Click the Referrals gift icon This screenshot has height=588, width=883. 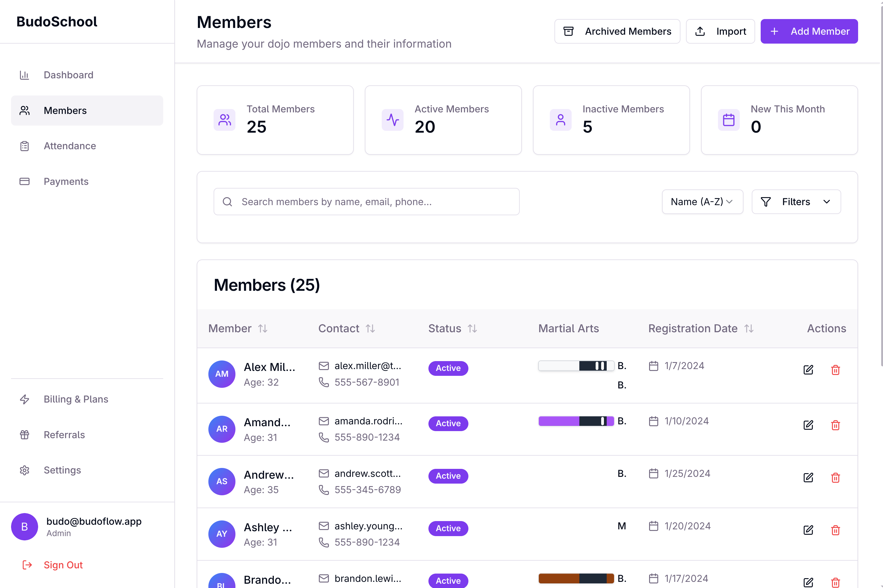click(x=24, y=434)
